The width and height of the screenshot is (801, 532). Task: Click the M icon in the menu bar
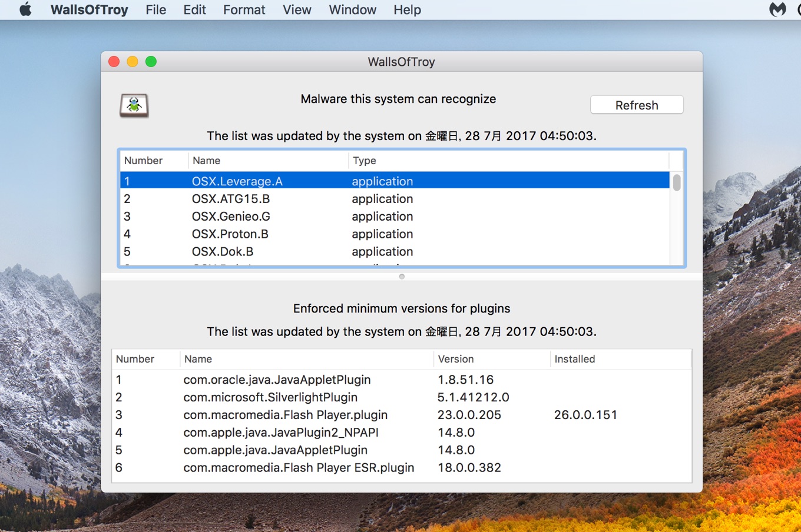coord(777,9)
